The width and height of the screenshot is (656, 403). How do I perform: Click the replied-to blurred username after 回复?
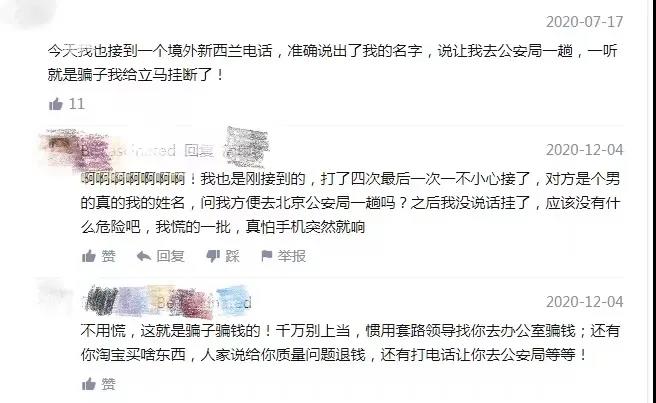pos(246,147)
